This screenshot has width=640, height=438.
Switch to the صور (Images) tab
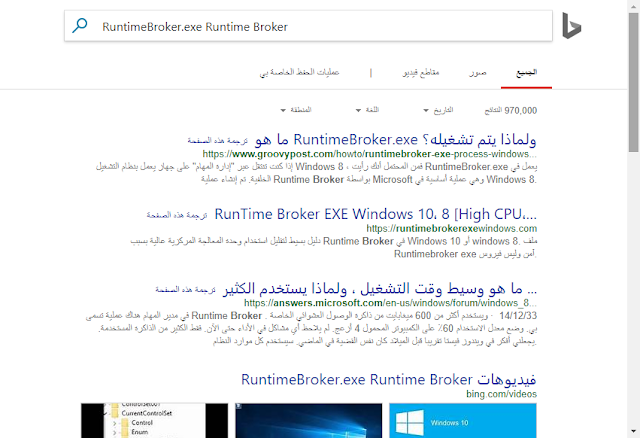(x=478, y=73)
